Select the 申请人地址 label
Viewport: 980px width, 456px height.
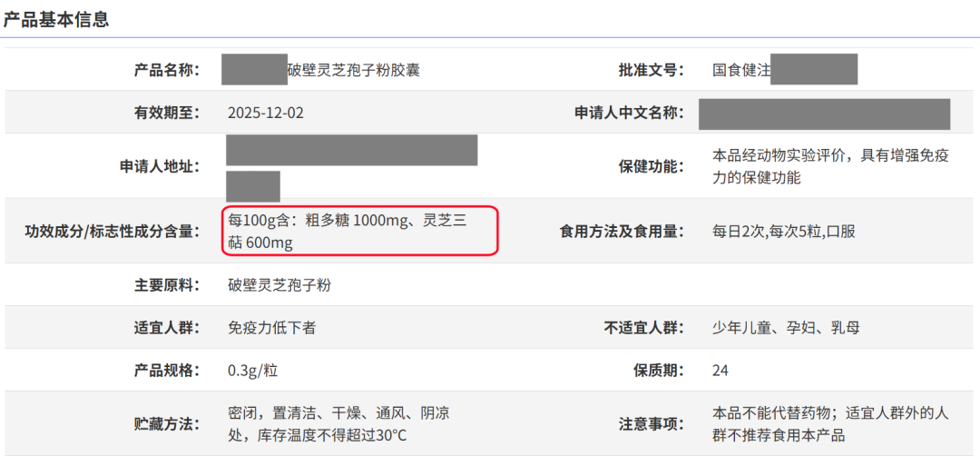[160, 166]
